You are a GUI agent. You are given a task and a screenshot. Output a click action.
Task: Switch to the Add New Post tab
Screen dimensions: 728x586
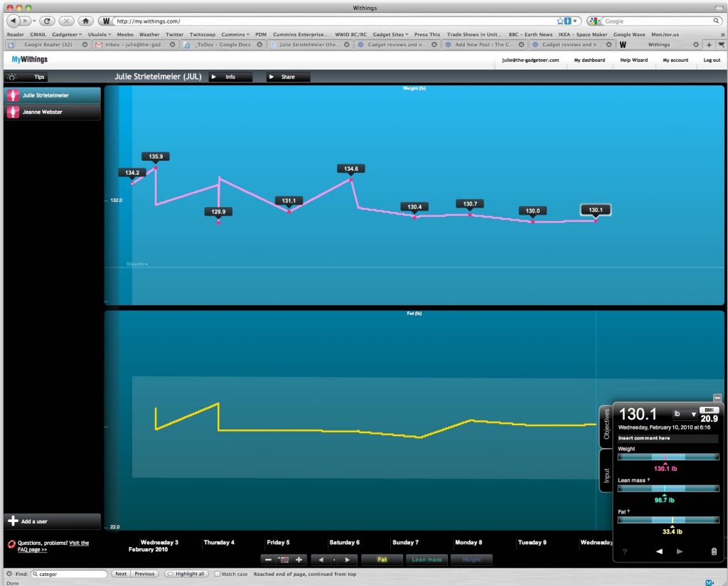coord(483,45)
